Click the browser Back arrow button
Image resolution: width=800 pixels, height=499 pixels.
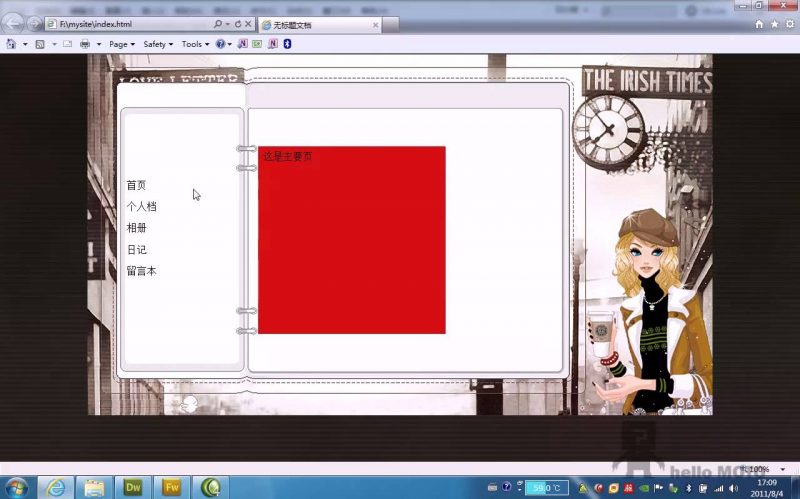(x=14, y=23)
